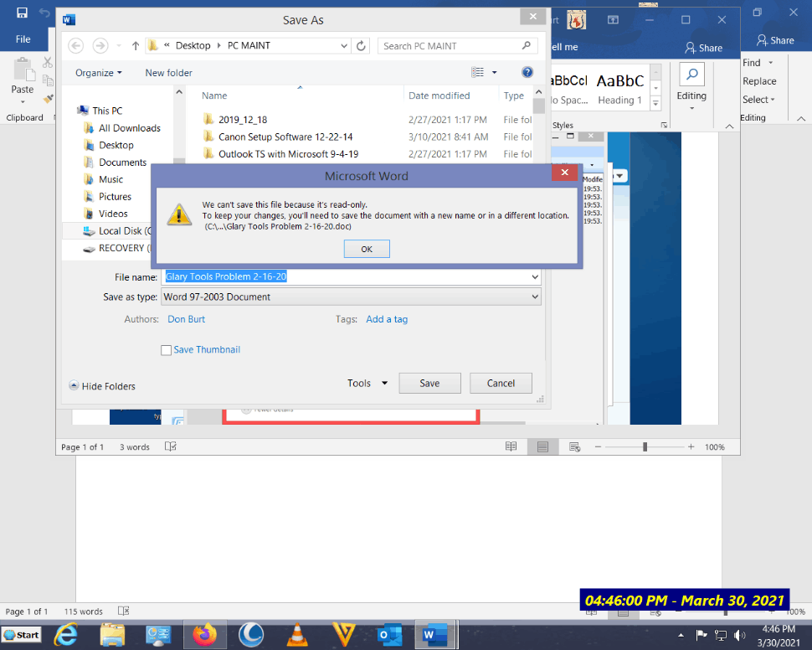
Task: Select All Downloads in navigation tree
Action: (130, 128)
